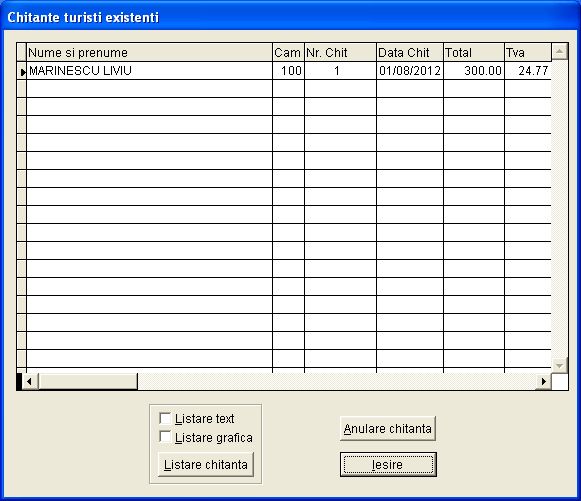The width and height of the screenshot is (581, 501).
Task: Click the Total column header
Action: point(474,52)
